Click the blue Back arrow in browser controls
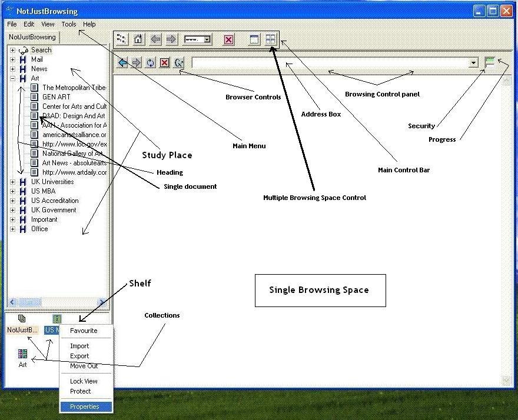The height and width of the screenshot is (420, 518). [x=122, y=62]
